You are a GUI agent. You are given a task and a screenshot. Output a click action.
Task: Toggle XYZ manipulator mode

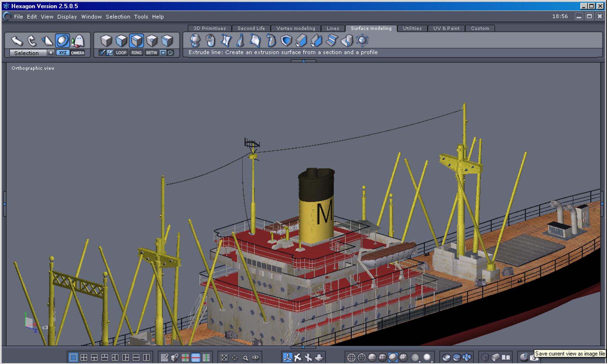click(63, 53)
